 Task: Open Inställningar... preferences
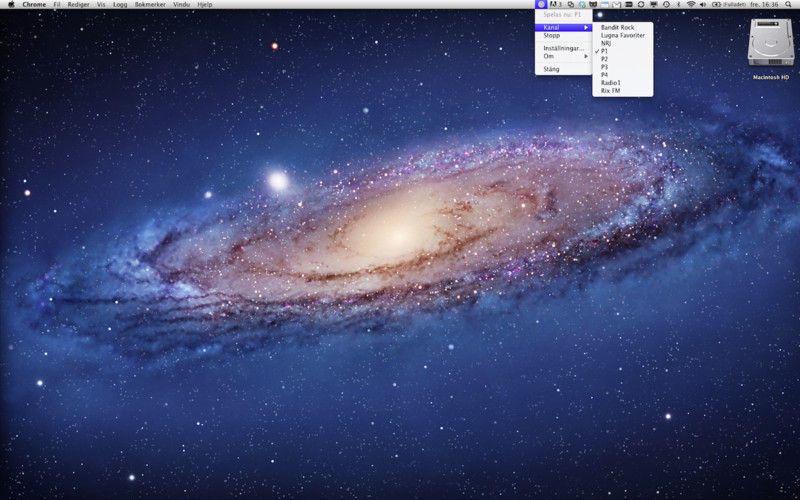click(x=563, y=48)
